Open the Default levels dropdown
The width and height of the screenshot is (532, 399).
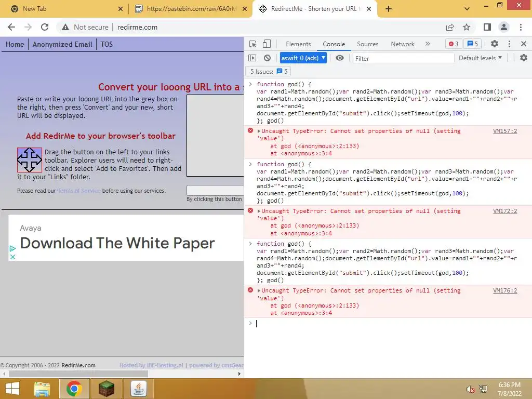pyautogui.click(x=480, y=58)
